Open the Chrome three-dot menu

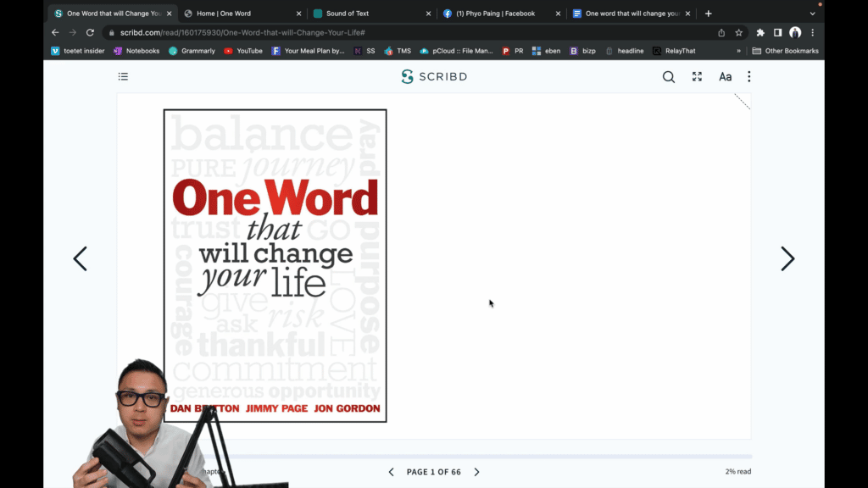(813, 33)
